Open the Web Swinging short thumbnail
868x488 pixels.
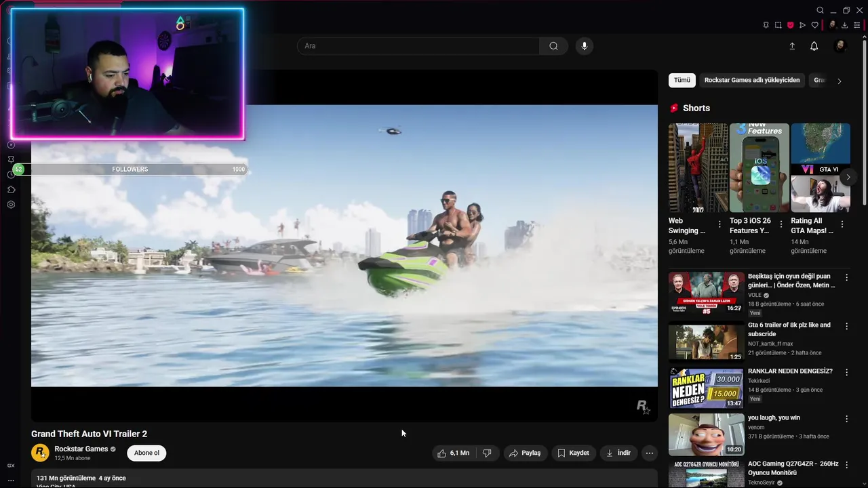698,168
